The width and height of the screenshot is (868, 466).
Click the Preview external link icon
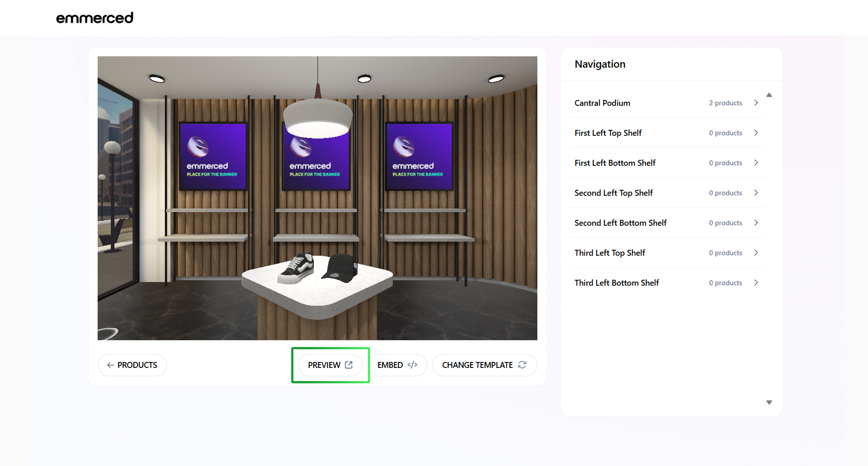349,365
